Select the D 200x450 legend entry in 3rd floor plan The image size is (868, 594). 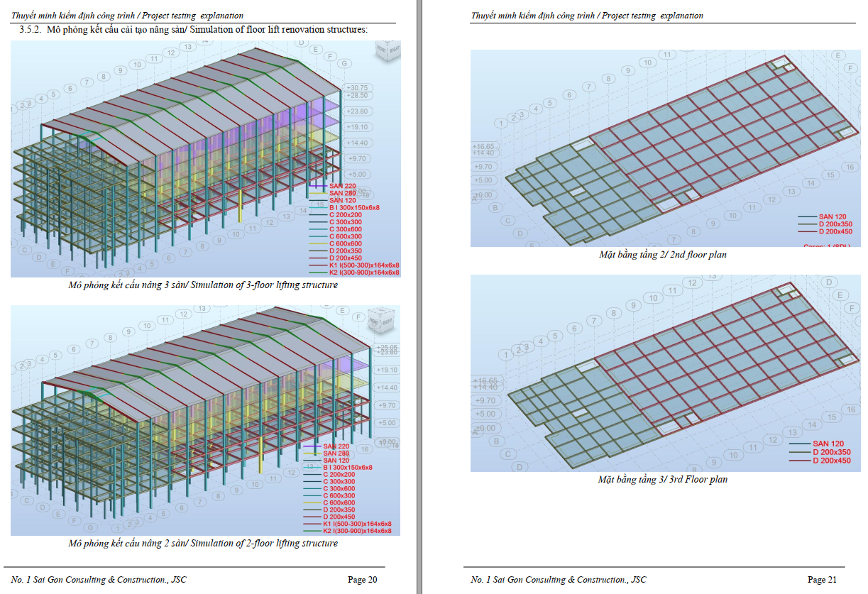coord(832,461)
